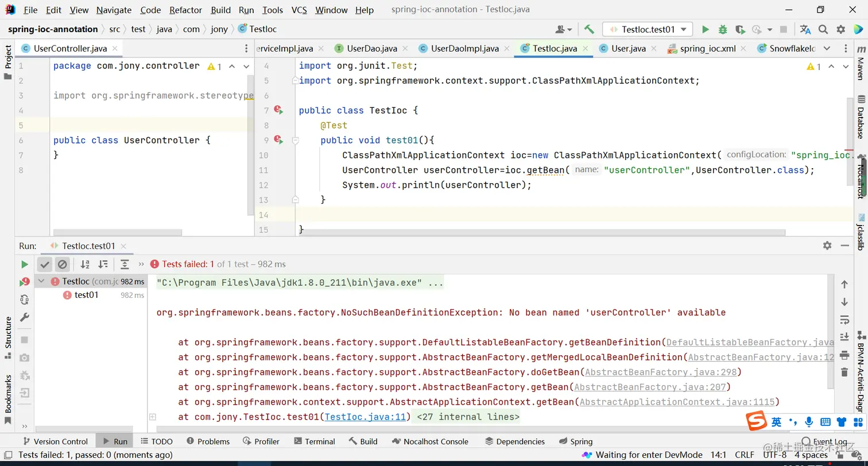Switch to the UserDaoImpl.java tab
The width and height of the screenshot is (868, 466).
(464, 48)
